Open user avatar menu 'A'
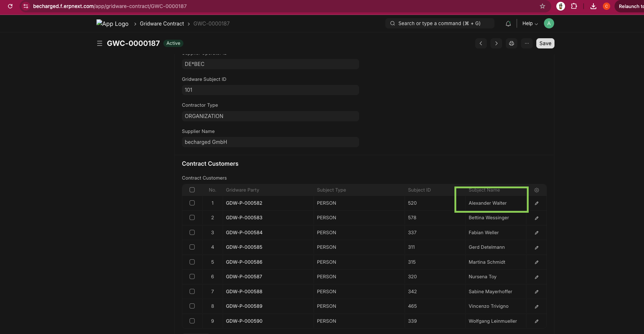 coord(549,23)
